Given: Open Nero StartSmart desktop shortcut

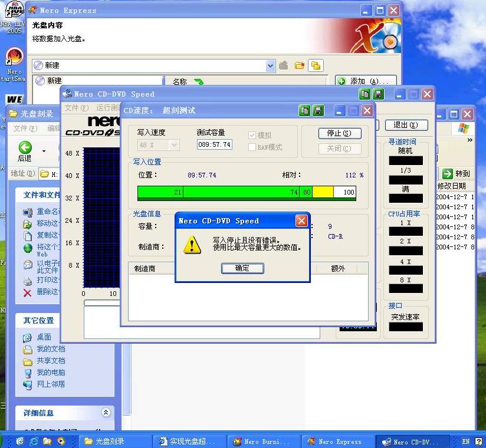Looking at the screenshot, I should [13, 65].
